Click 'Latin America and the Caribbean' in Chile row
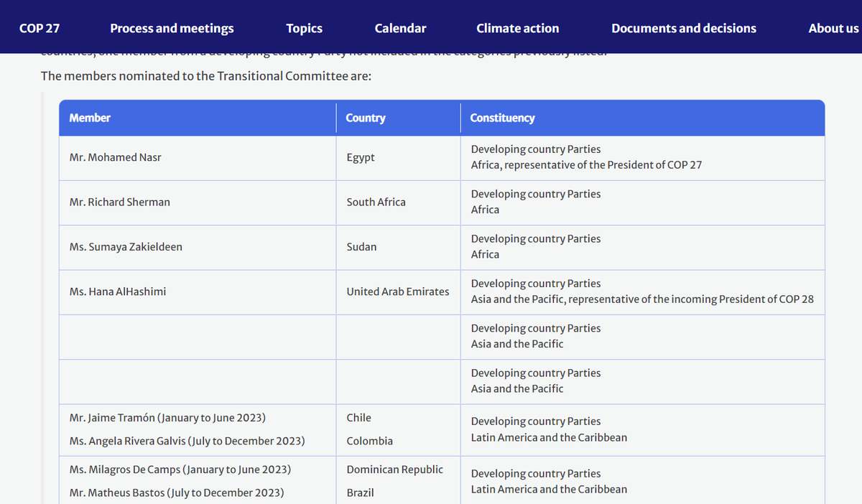862x504 pixels. tap(549, 437)
